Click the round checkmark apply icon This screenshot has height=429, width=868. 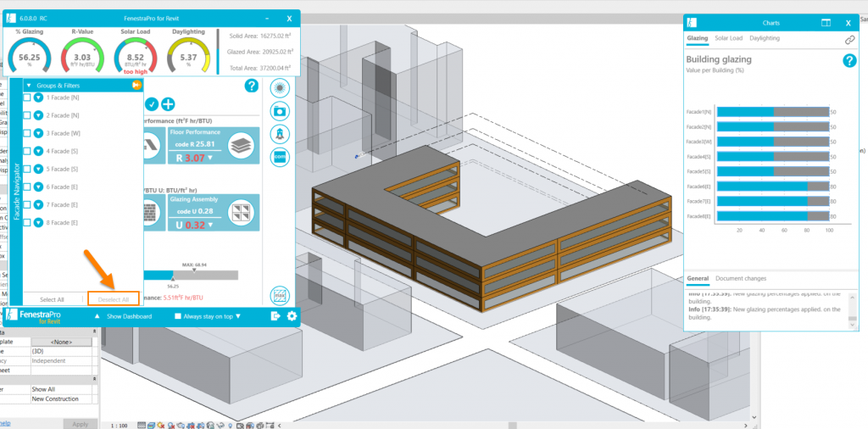point(152,104)
